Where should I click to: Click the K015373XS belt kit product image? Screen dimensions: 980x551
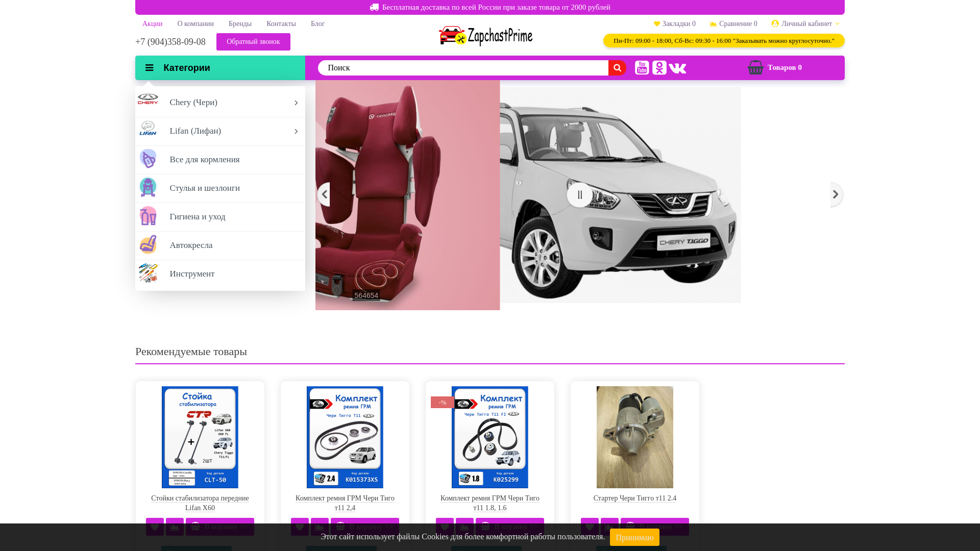(345, 437)
